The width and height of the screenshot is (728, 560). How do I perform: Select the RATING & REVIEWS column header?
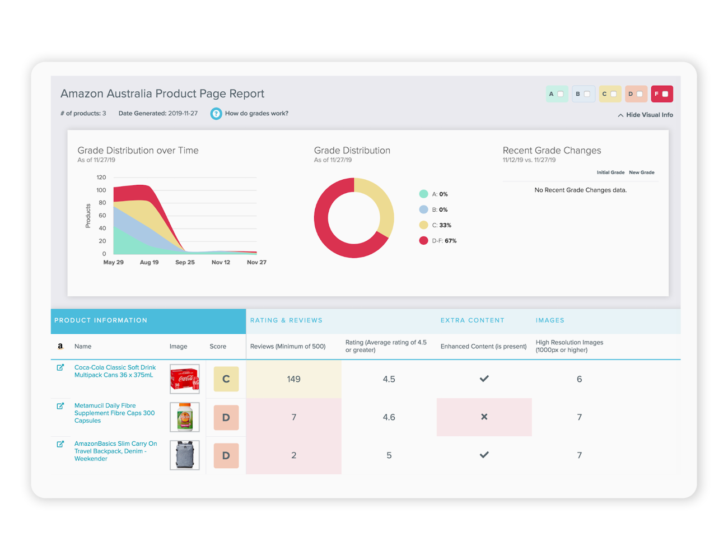point(287,320)
